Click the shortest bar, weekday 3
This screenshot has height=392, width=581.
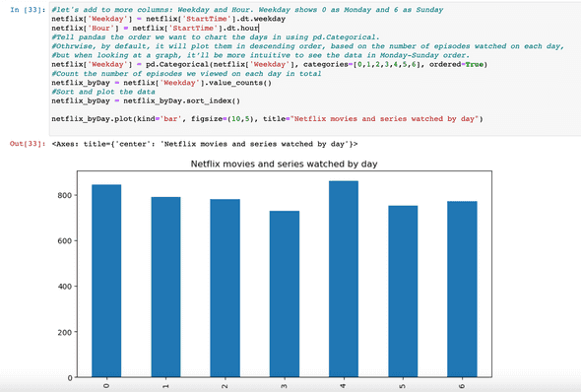285,294
